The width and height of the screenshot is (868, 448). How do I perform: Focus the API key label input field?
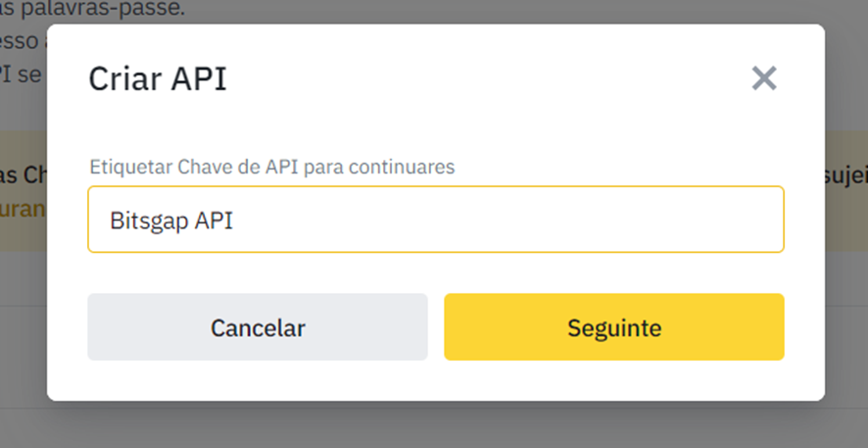pos(435,220)
